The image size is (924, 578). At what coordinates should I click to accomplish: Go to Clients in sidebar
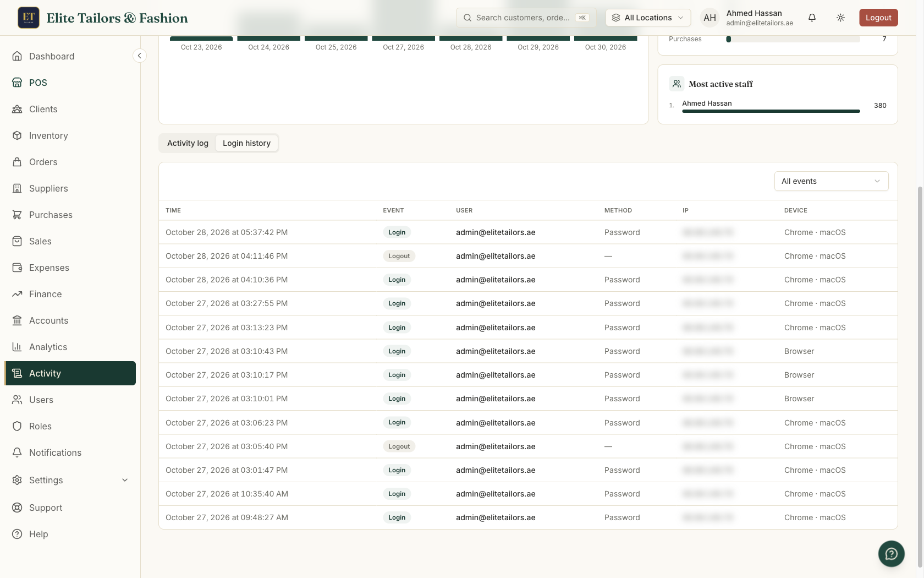pos(70,109)
